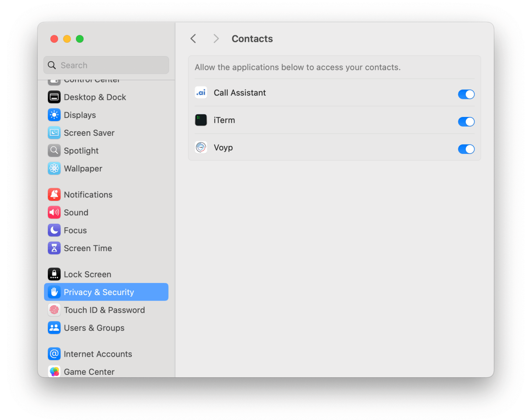Click the Call Assistant app icon

[x=201, y=92]
